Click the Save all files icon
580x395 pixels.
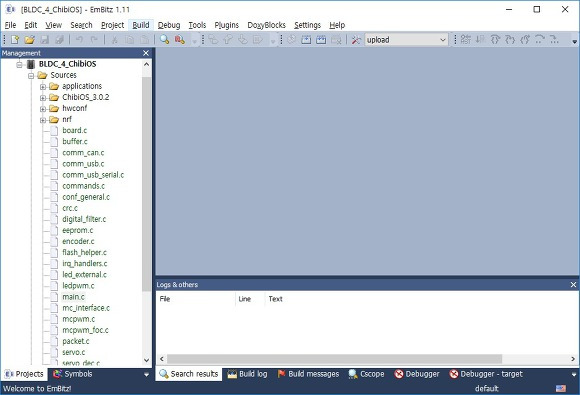[59, 40]
